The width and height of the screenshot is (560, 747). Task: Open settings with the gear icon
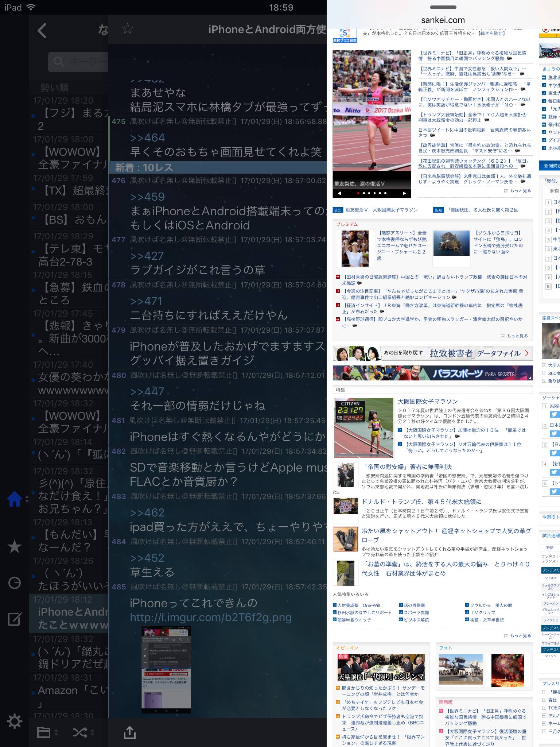pos(15,721)
